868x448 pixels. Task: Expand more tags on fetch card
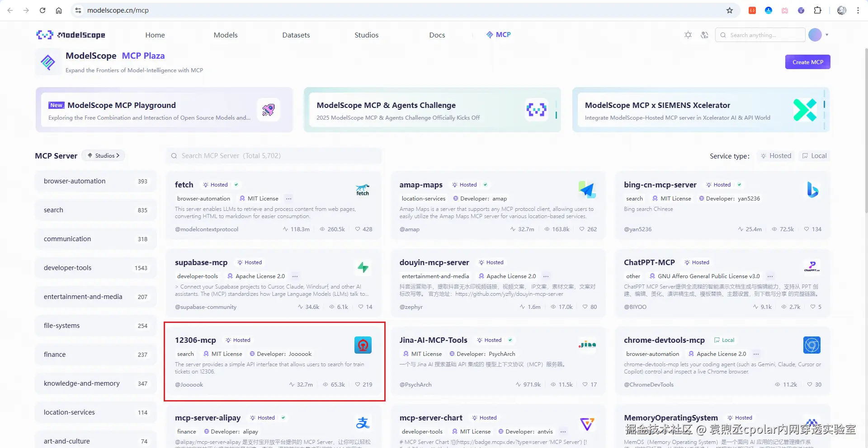click(x=289, y=199)
